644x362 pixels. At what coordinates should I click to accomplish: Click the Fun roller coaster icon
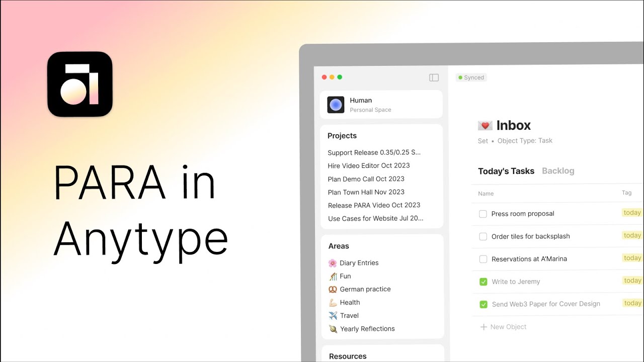click(x=333, y=276)
